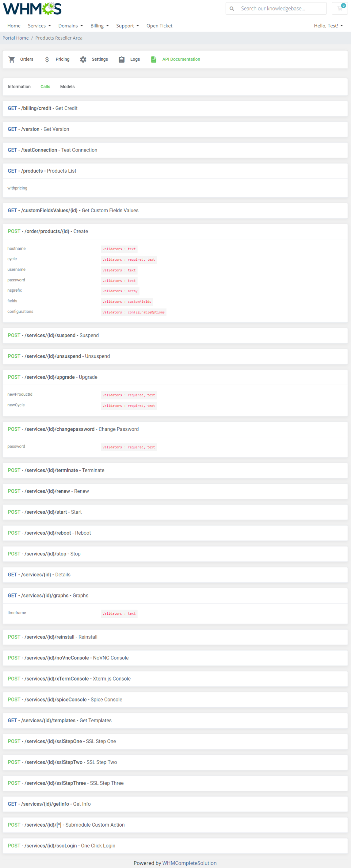Click the Orders cart icon

coord(12,59)
